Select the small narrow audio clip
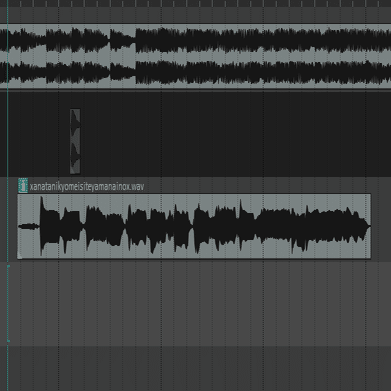This screenshot has width=391, height=391. coord(75,141)
